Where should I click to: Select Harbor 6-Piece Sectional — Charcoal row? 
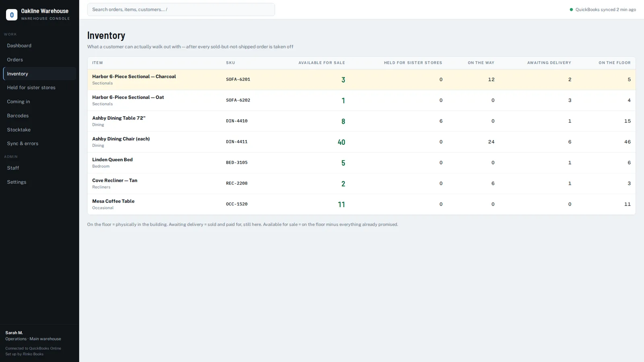point(361,80)
